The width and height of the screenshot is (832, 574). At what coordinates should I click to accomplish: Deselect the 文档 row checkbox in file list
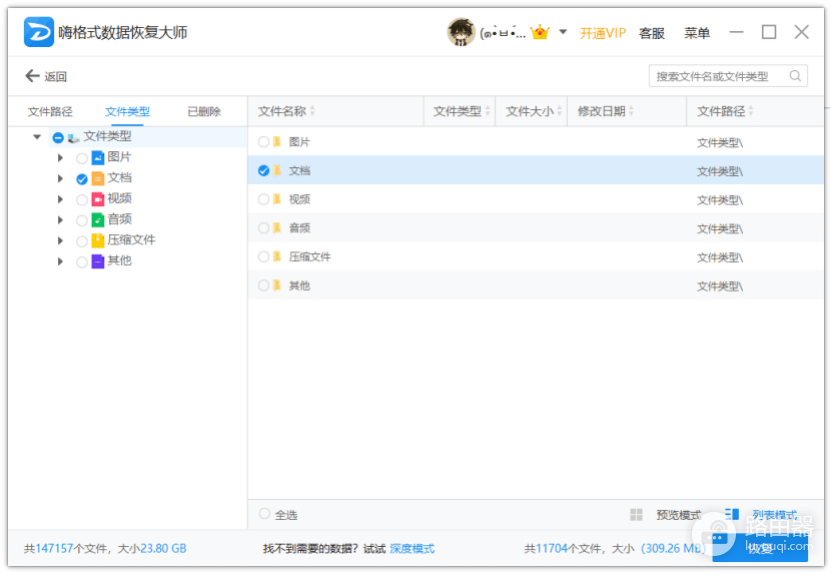[264, 170]
